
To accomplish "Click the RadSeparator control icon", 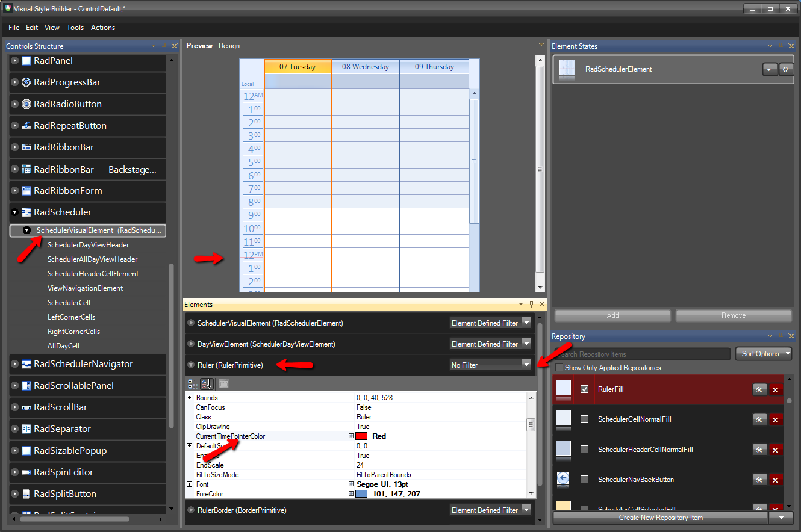I will (26, 429).
